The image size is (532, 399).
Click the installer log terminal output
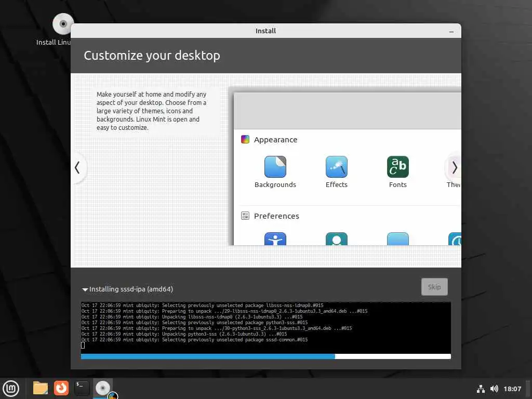pos(265,327)
